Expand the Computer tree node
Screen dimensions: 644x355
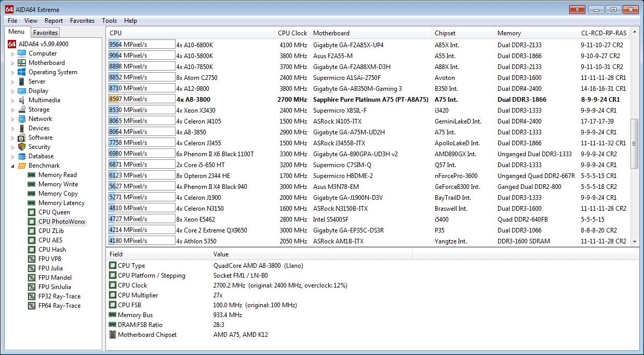click(13, 53)
